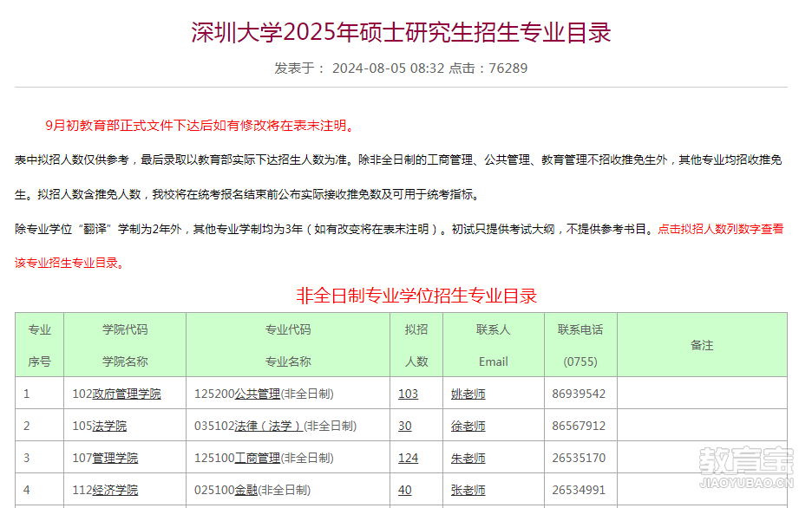Click the 备注 column header
Screen dimensions: 812x508
pos(702,345)
